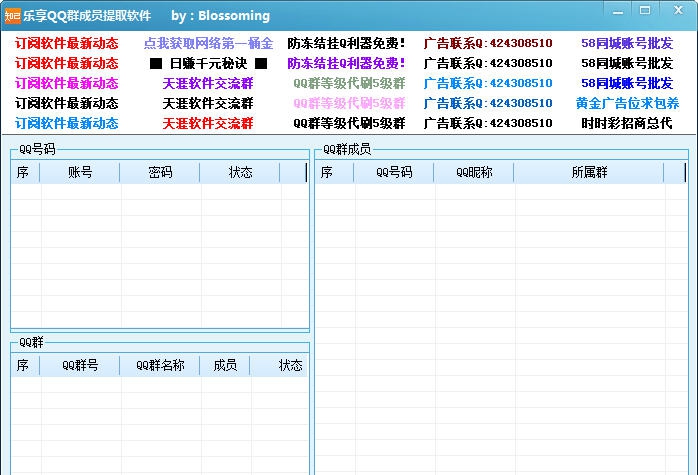Image resolution: width=698 pixels, height=475 pixels.
Task: Click the QQ群名称 column header
Action: pos(160,365)
